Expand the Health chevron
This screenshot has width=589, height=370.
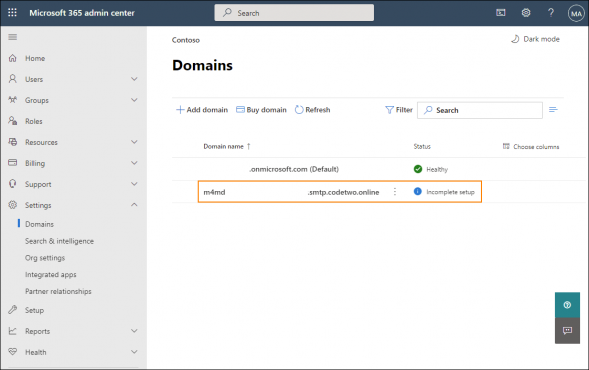pyautogui.click(x=134, y=352)
